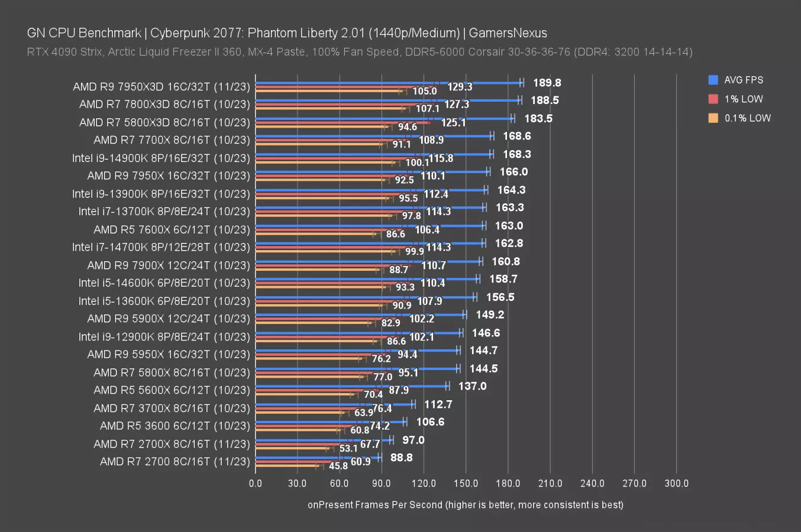Click the red 1% LOW legend swatch

pyautogui.click(x=713, y=99)
